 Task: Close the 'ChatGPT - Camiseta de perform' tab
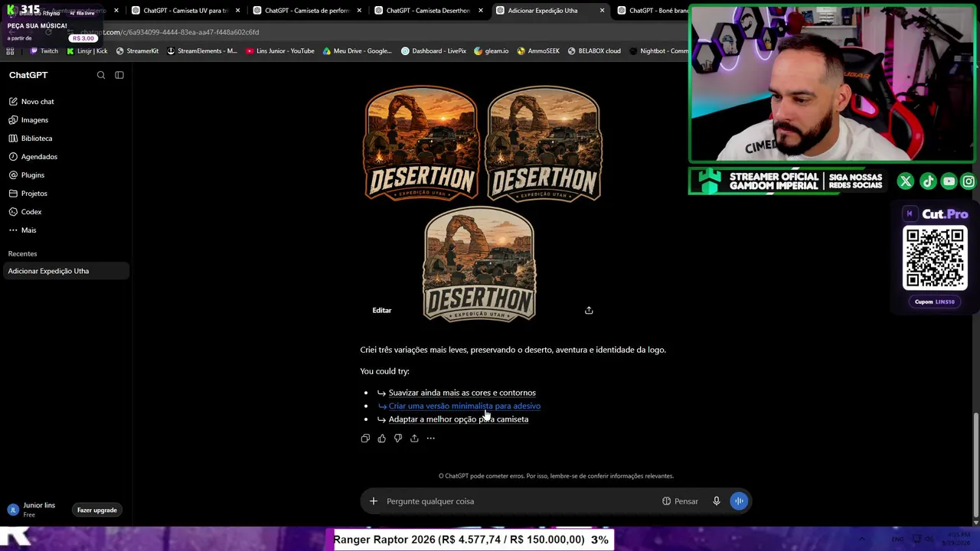[x=359, y=11]
